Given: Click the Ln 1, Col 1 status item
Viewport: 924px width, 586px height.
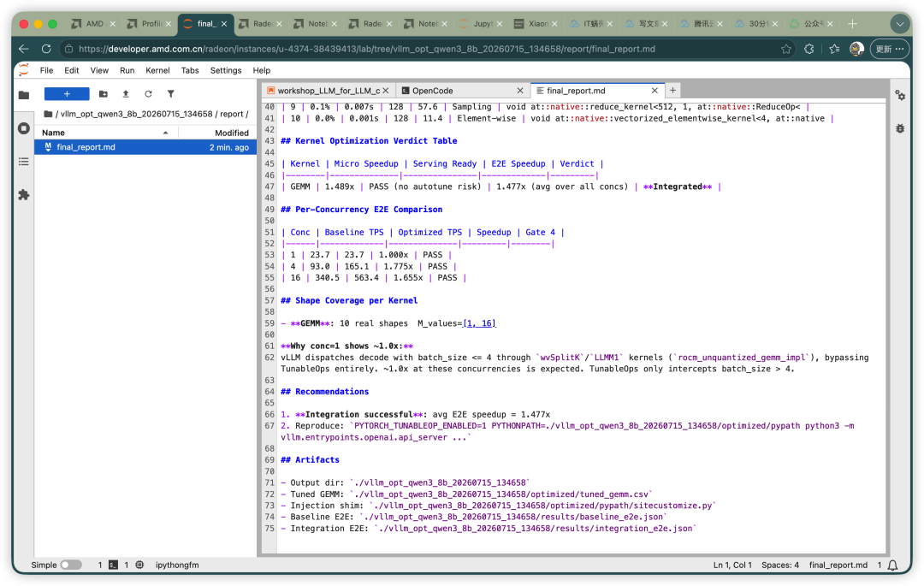Looking at the screenshot, I should (x=732, y=565).
